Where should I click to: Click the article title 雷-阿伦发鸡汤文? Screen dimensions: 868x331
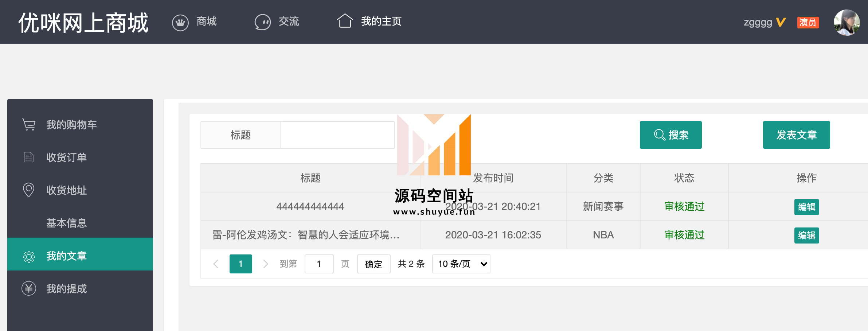[x=306, y=235]
